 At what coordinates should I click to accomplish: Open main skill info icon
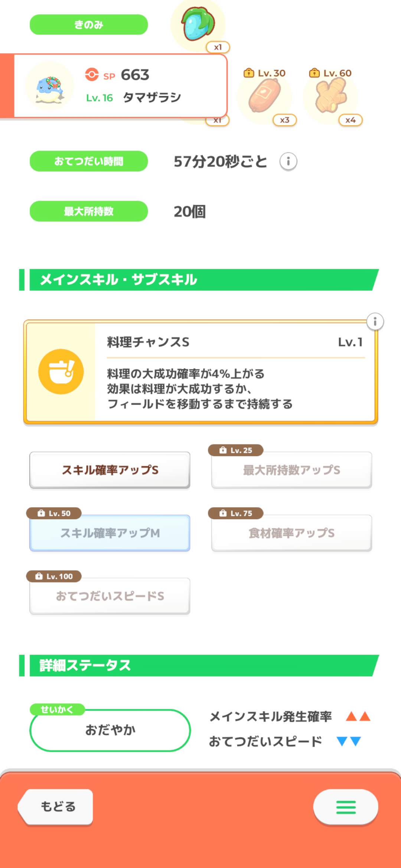pos(375,322)
